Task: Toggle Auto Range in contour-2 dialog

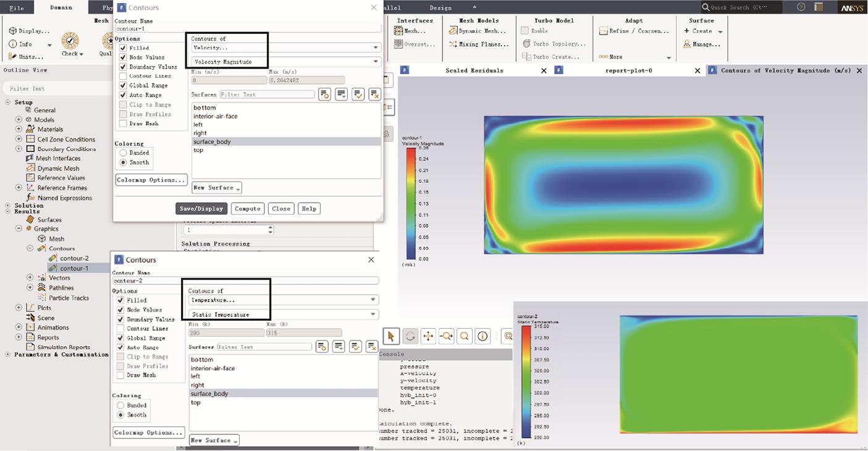Action: click(x=120, y=347)
